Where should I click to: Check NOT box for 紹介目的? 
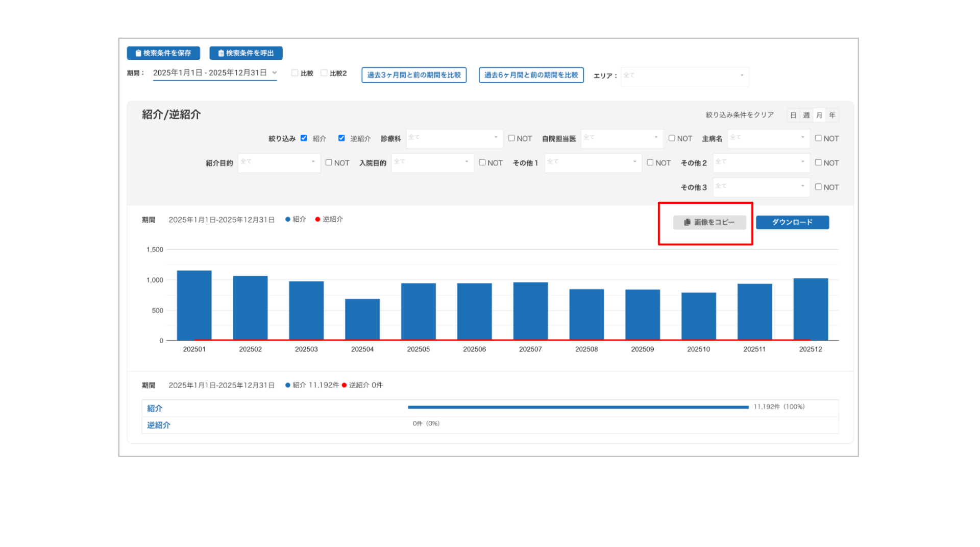[329, 162]
